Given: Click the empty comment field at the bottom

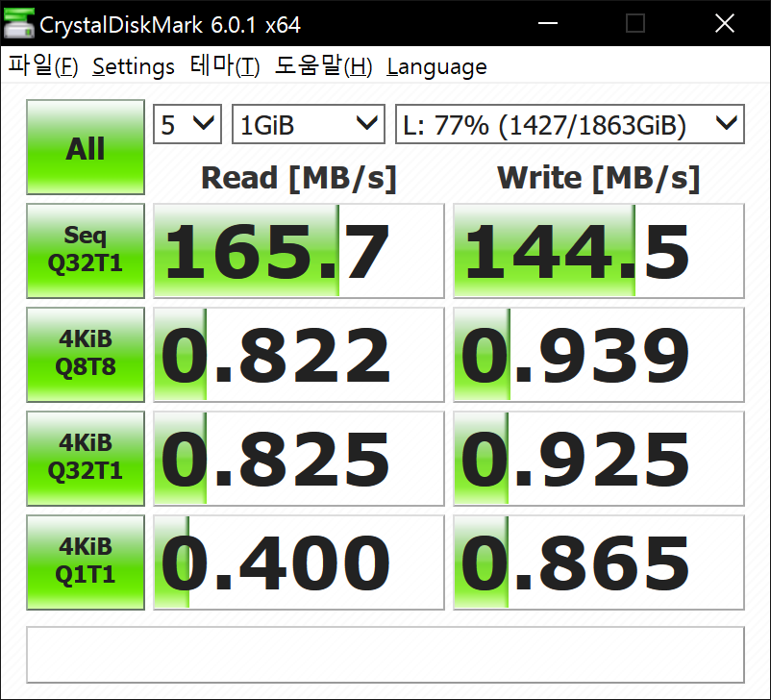Looking at the screenshot, I should 385,654.
